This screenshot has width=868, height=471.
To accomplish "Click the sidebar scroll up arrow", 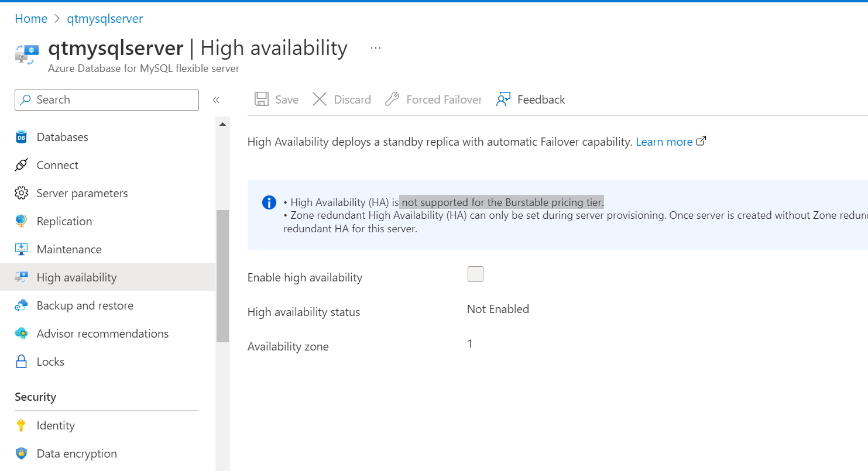I will (222, 124).
